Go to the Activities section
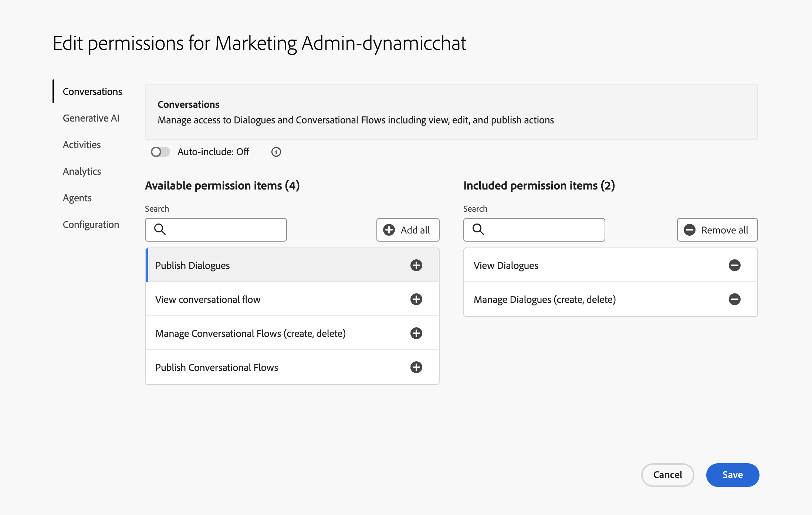The width and height of the screenshot is (812, 515). 82,145
